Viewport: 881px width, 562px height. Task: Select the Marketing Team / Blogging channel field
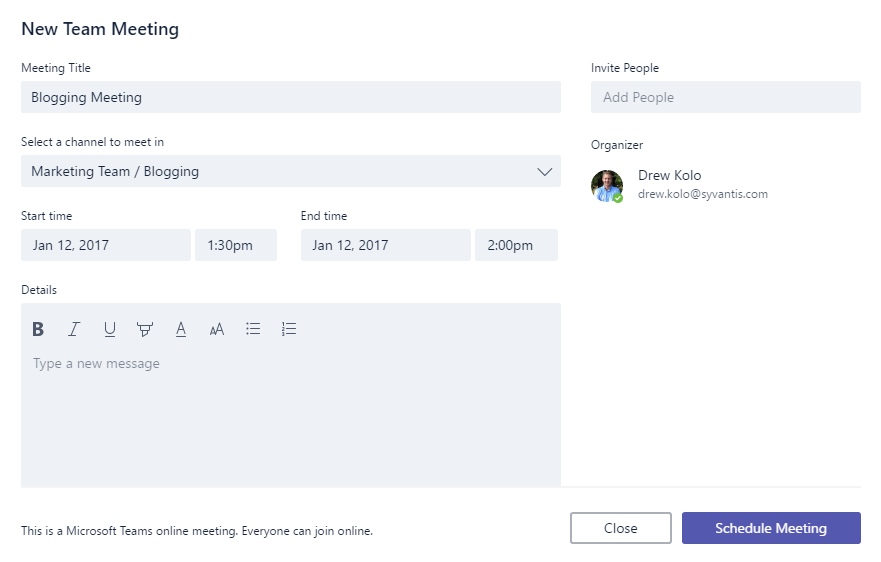290,171
